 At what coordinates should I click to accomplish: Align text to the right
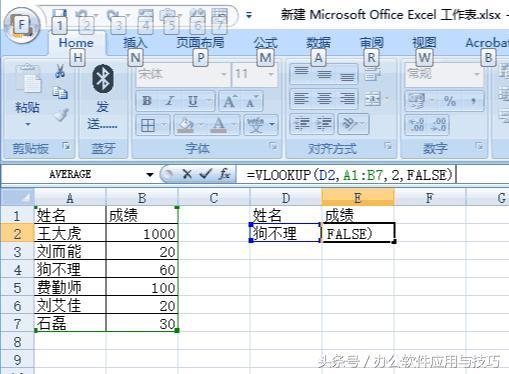[347, 99]
